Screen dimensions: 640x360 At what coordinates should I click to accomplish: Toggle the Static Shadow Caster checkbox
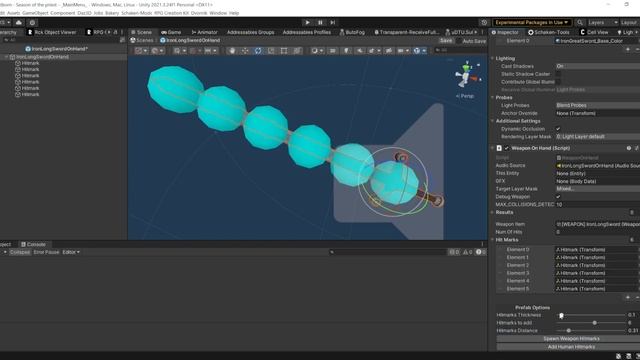(x=558, y=74)
